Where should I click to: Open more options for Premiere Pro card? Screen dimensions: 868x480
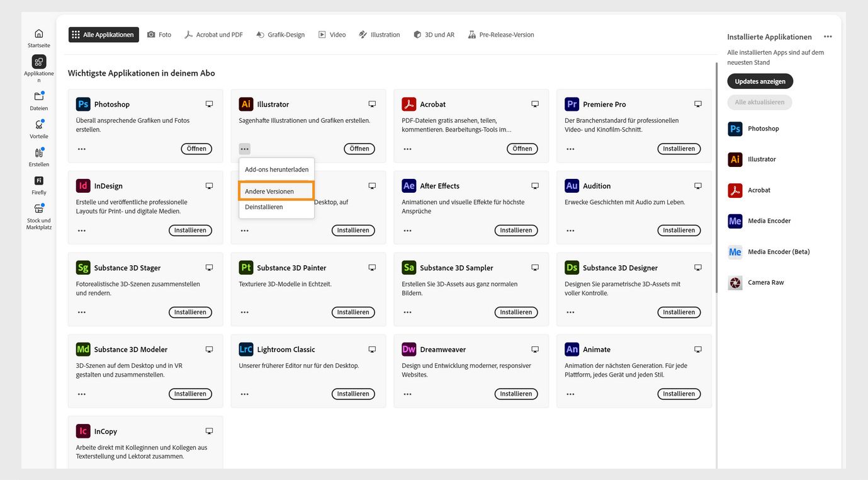click(570, 149)
